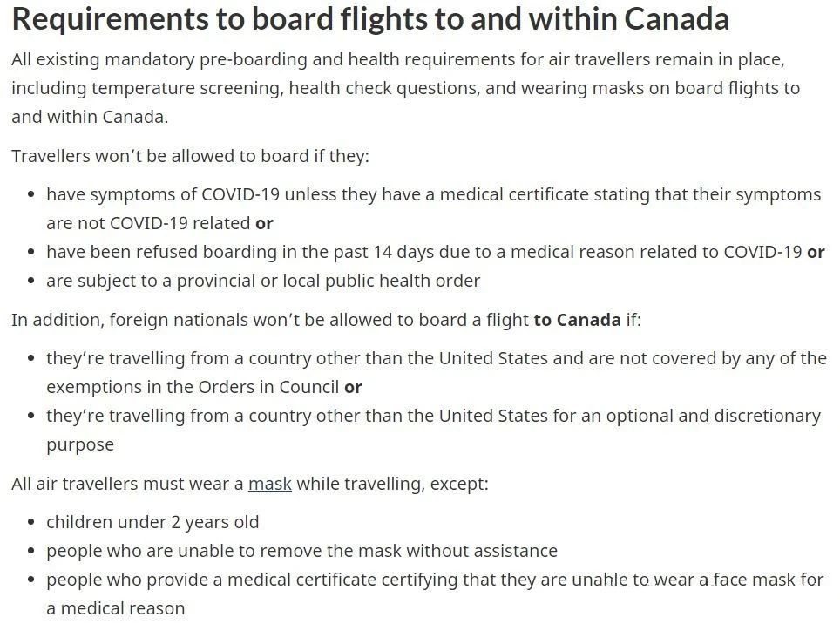Click 'a medical reason' on the last line
Screen dimensions: 840x631
point(116,608)
